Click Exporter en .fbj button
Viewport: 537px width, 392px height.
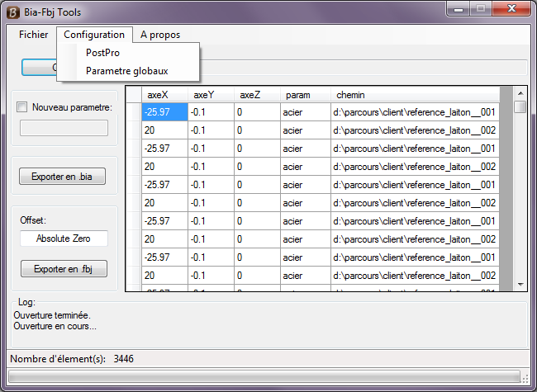[x=64, y=269]
